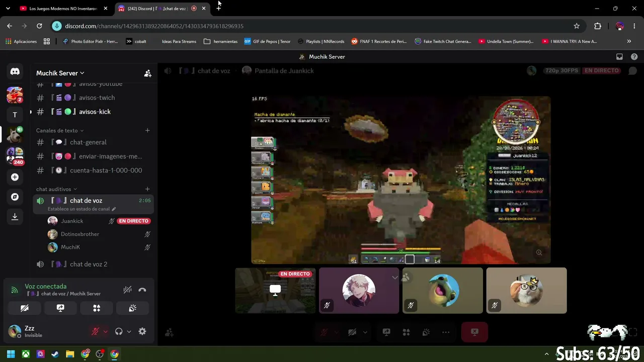Screen dimensions: 644x362
Task: Open headphone output options arrow
Action: click(129, 331)
